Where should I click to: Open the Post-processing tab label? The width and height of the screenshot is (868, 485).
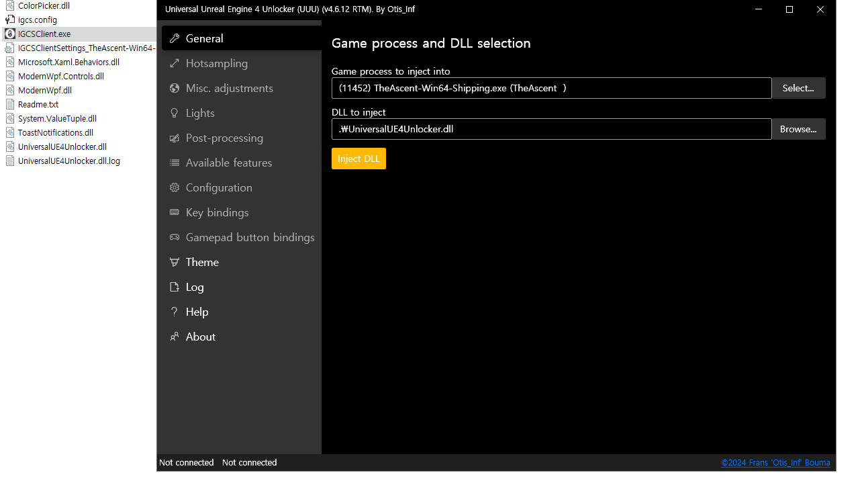(224, 138)
